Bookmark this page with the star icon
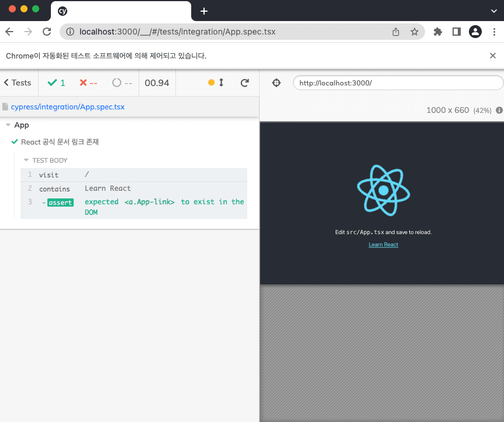Image resolution: width=504 pixels, height=422 pixels. [x=414, y=32]
